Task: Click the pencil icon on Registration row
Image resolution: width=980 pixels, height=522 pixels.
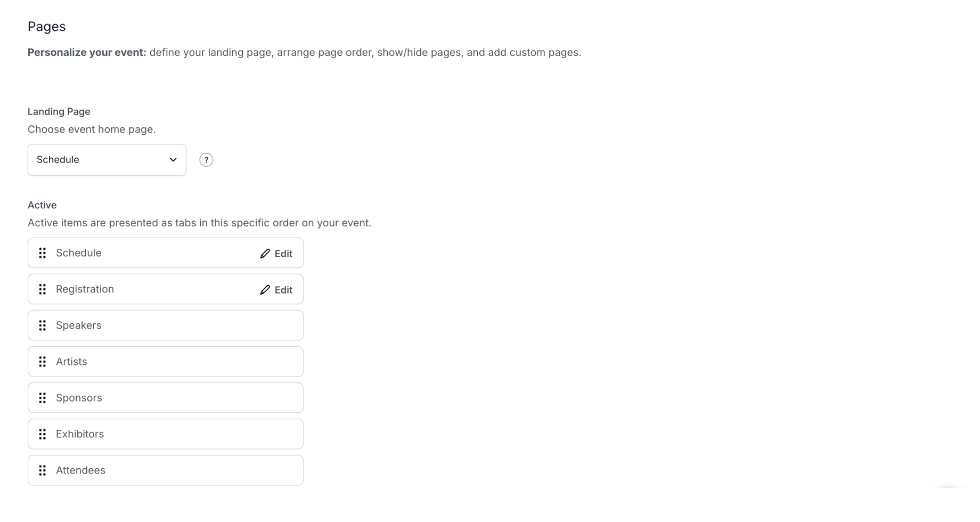Action: click(265, 290)
